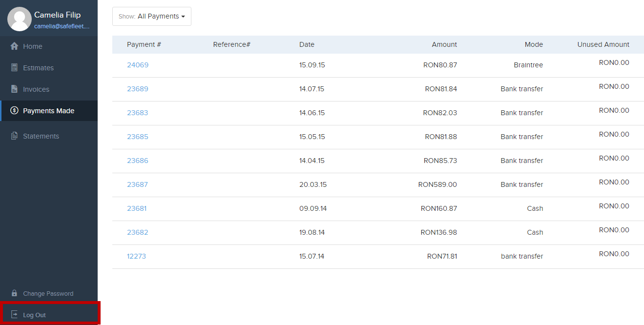Click the Home house icon in sidebar
Image resolution: width=644 pixels, height=325 pixels.
(x=14, y=46)
